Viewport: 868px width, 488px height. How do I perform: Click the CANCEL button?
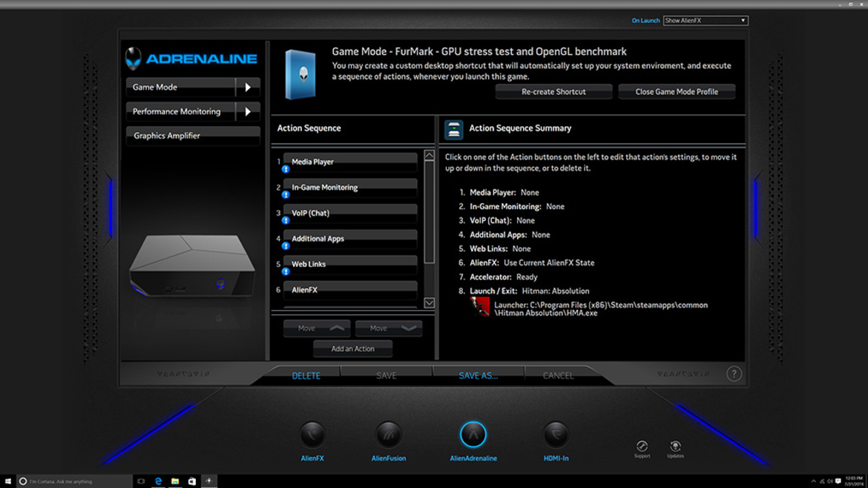pos(558,376)
